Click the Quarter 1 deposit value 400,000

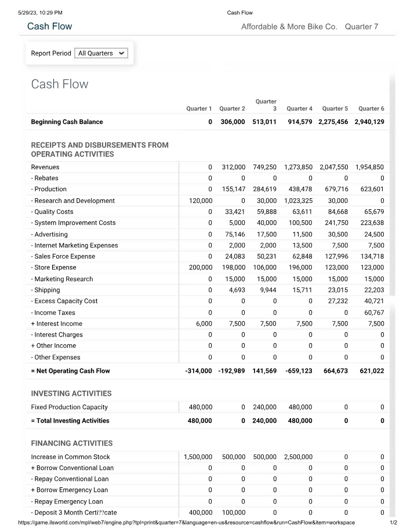201,512
